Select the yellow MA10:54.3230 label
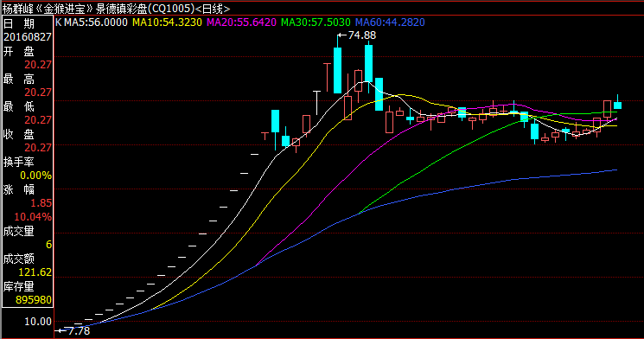 [x=167, y=22]
